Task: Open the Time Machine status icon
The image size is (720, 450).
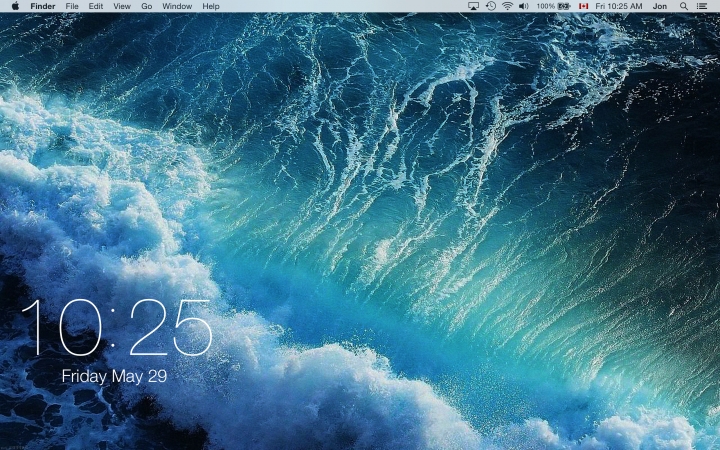Action: 491,6
